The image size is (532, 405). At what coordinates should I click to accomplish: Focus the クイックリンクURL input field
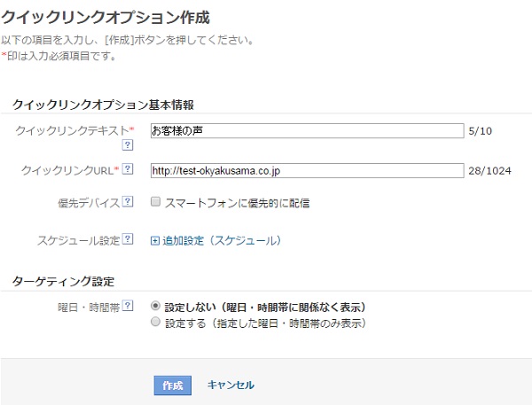point(307,171)
